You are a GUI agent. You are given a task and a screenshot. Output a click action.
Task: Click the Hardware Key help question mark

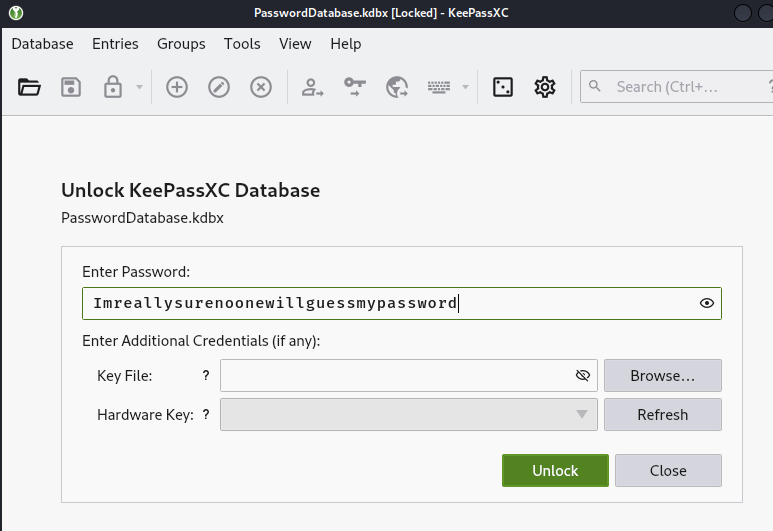tap(206, 415)
